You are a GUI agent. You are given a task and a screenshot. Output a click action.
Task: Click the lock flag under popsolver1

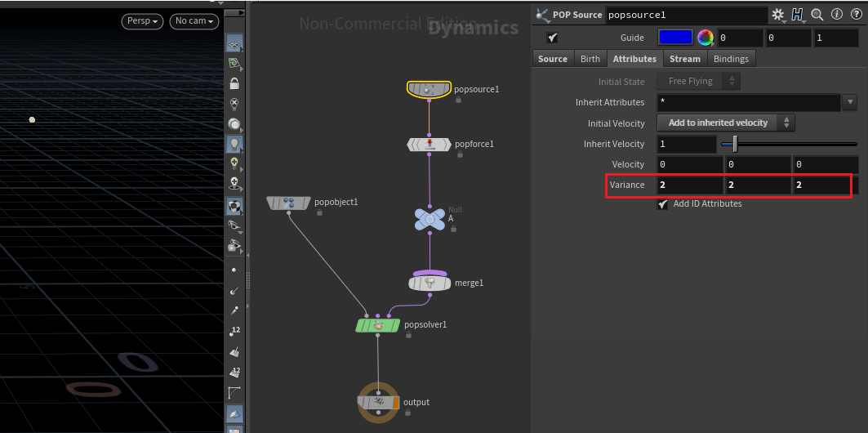click(x=408, y=335)
